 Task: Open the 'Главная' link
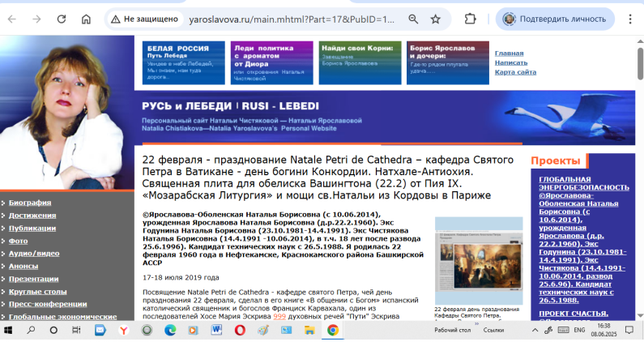[509, 53]
